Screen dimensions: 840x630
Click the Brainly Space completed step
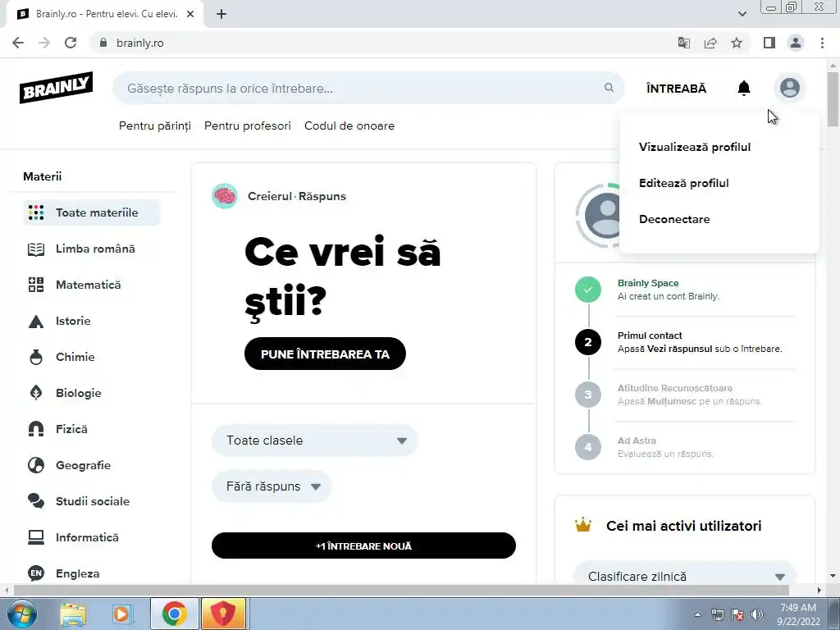point(587,290)
